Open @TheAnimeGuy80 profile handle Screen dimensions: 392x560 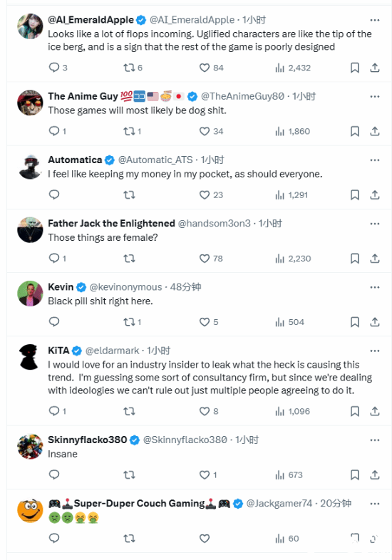242,96
